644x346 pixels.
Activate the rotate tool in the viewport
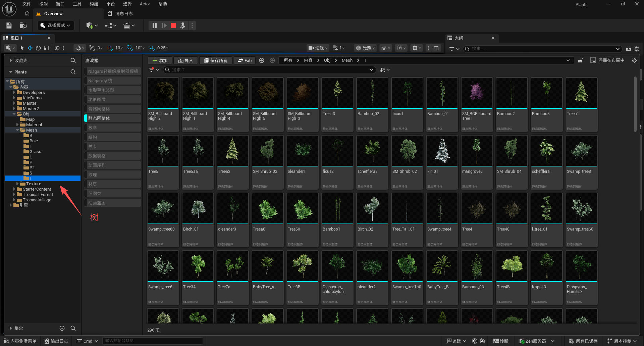click(38, 48)
